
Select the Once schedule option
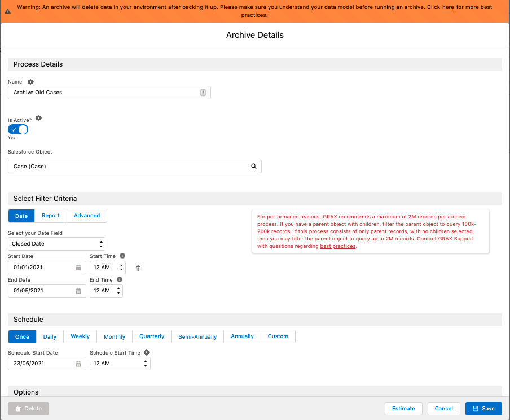(x=22, y=336)
